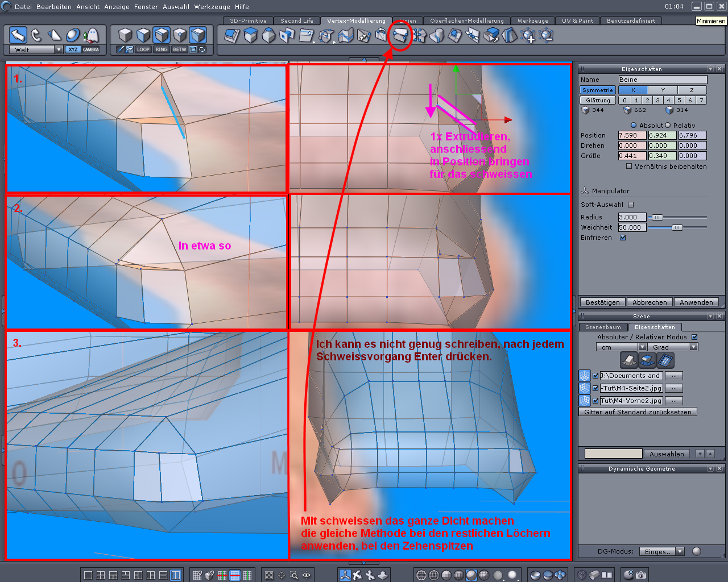
Task: Click the Bestätigen button
Action: click(603, 302)
